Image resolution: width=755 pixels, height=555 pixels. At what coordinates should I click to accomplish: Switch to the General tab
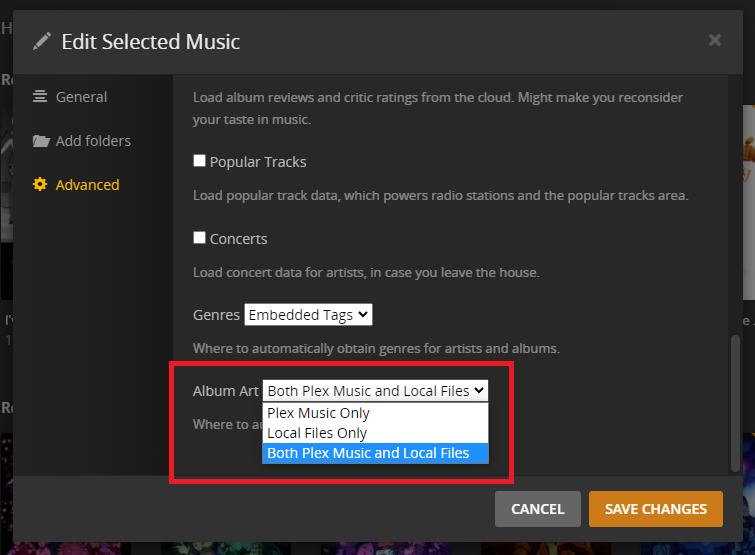pyautogui.click(x=81, y=97)
